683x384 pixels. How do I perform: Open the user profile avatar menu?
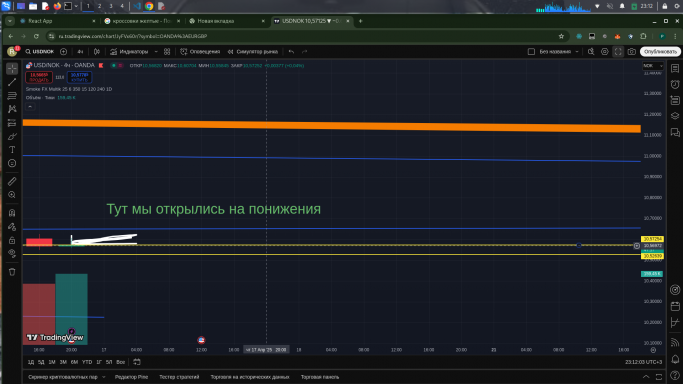click(12, 51)
